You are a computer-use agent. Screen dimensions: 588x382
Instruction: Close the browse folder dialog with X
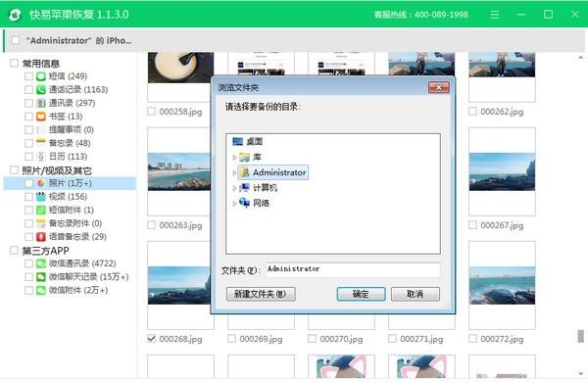click(438, 87)
